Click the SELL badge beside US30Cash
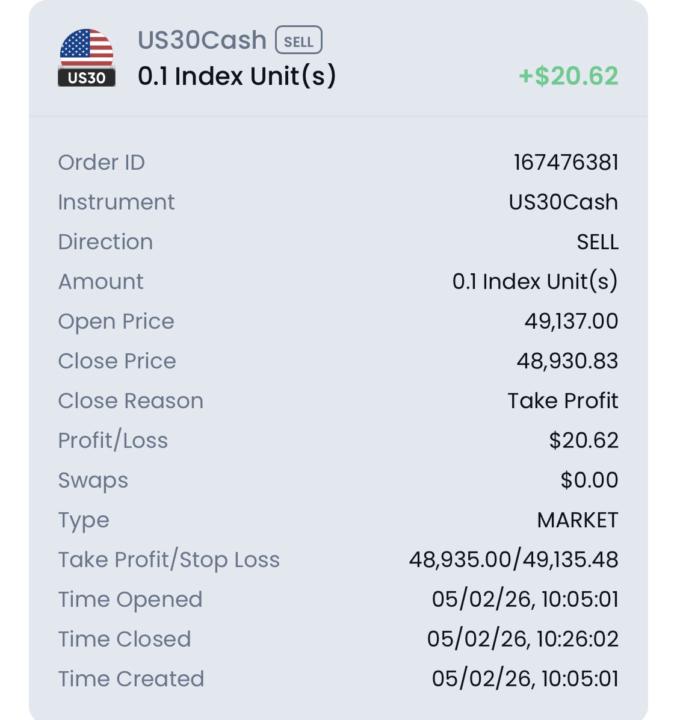Viewport: 677px width, 720px height. (x=299, y=41)
